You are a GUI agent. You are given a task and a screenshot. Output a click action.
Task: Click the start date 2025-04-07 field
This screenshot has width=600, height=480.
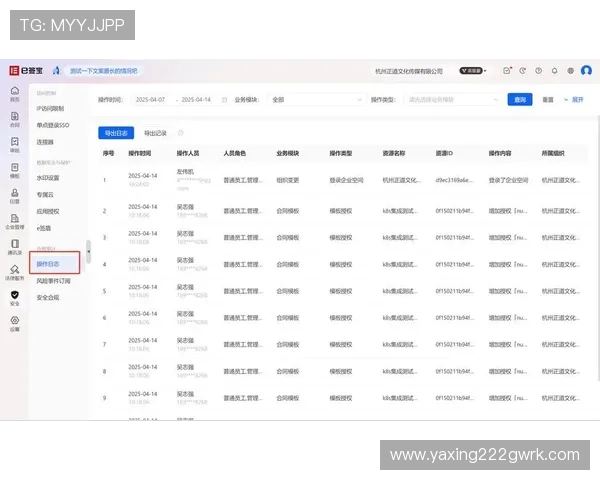pyautogui.click(x=150, y=100)
